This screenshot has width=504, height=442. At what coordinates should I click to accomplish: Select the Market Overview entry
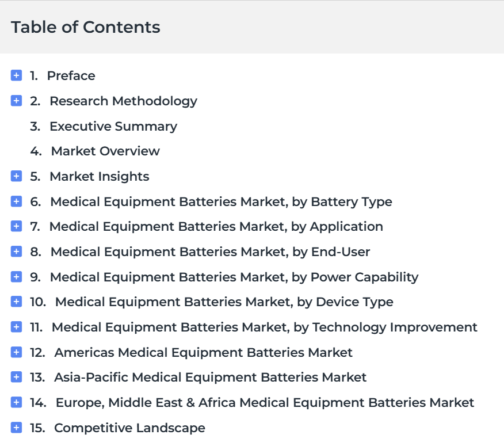pos(105,151)
